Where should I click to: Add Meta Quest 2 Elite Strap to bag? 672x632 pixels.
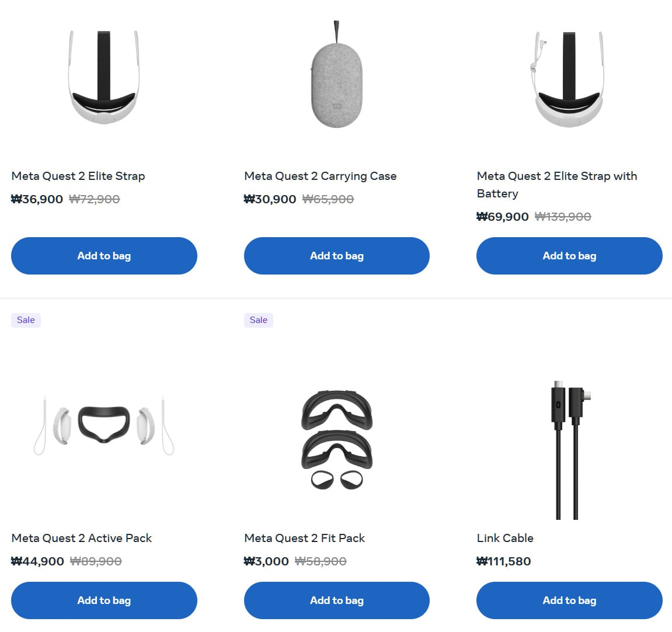point(104,255)
